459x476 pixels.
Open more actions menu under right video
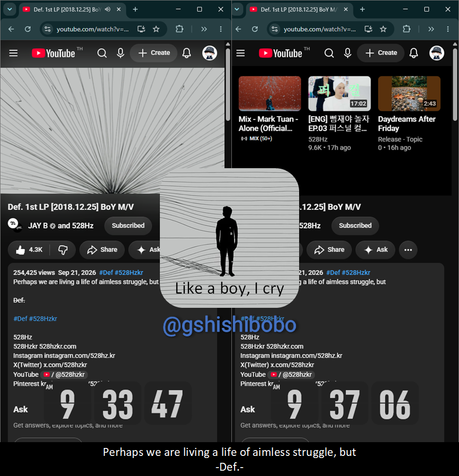408,250
